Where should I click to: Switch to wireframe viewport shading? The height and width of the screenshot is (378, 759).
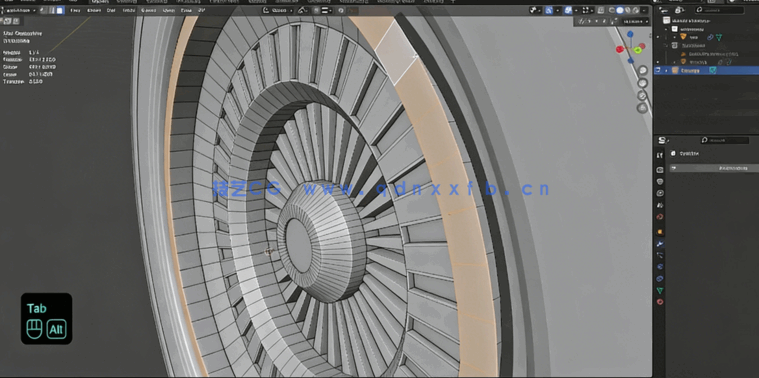pyautogui.click(x=612, y=10)
